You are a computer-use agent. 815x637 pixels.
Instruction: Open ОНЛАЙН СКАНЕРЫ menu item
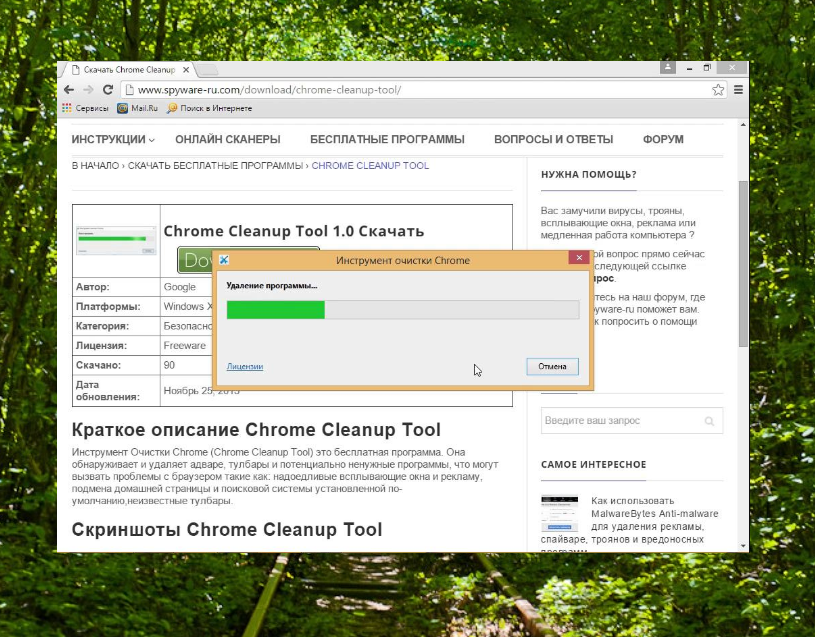pyautogui.click(x=228, y=139)
